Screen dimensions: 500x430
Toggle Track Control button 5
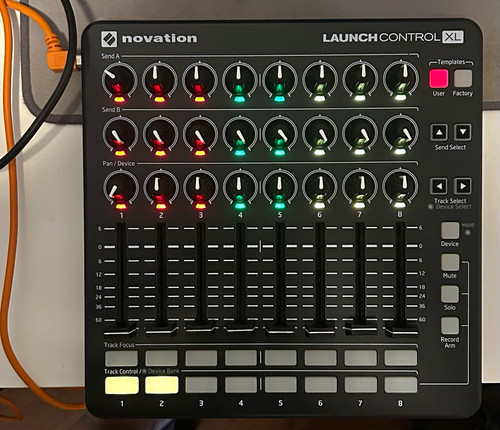click(281, 385)
